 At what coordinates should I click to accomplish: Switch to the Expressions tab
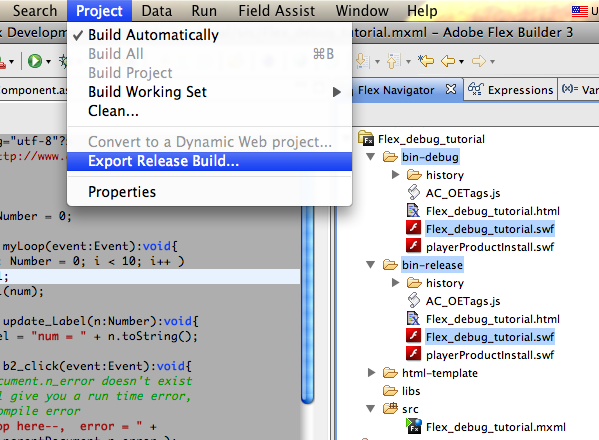pyautogui.click(x=510, y=90)
